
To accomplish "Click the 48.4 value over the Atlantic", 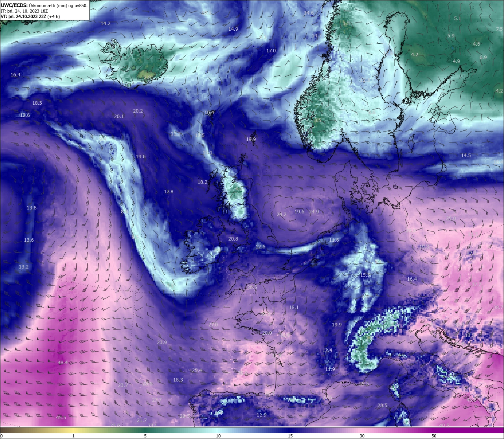I will click(x=63, y=363).
